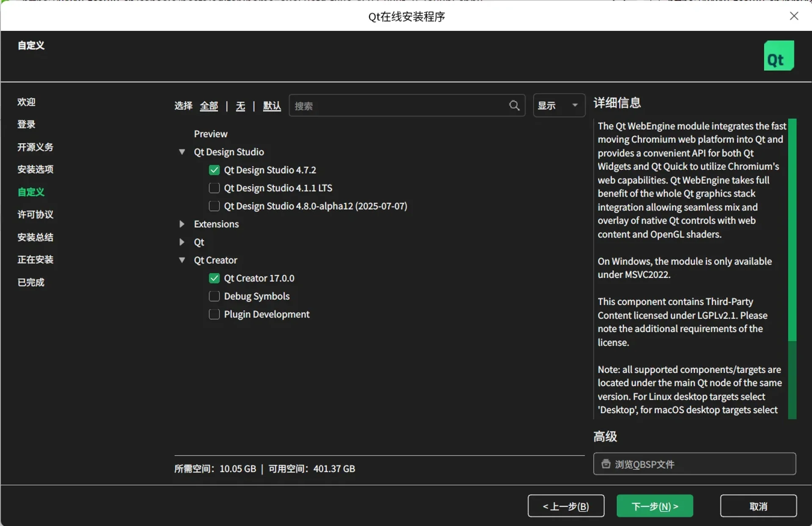Uncheck Qt Design Studio 4.7.2
This screenshot has height=526, width=812.
(214, 170)
